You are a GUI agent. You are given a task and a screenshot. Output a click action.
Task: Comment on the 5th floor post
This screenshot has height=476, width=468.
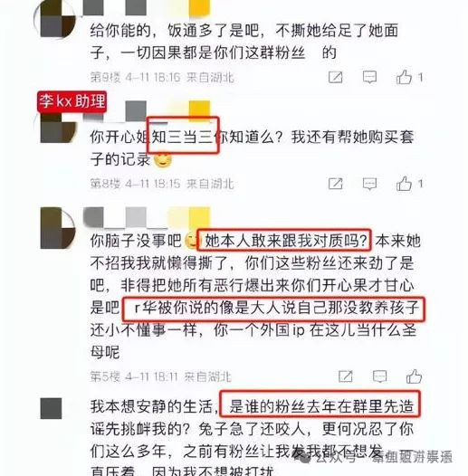pyautogui.click(x=380, y=376)
